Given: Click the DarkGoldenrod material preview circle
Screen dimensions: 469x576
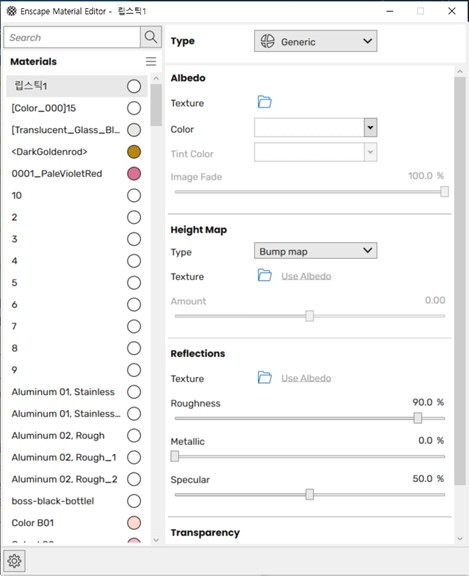Looking at the screenshot, I should [134, 152].
